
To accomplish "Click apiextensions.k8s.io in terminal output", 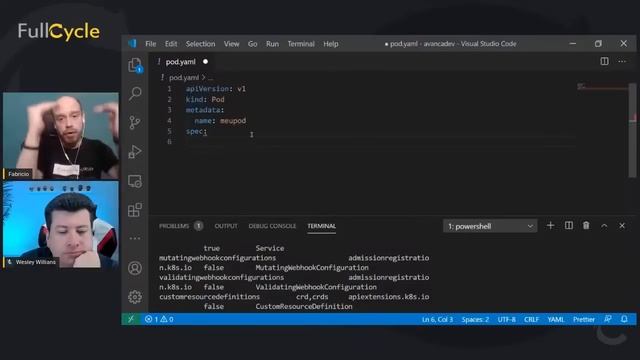I will [x=389, y=297].
